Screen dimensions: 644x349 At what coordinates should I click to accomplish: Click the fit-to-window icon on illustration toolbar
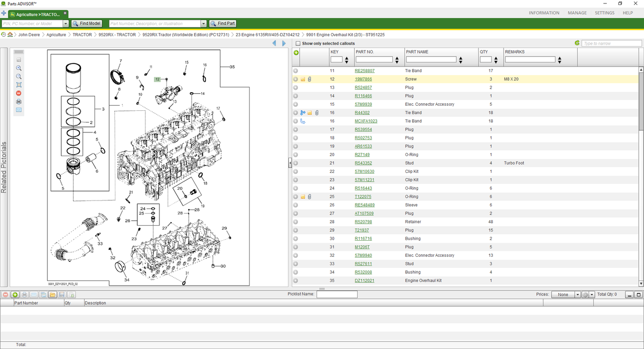[x=19, y=85]
